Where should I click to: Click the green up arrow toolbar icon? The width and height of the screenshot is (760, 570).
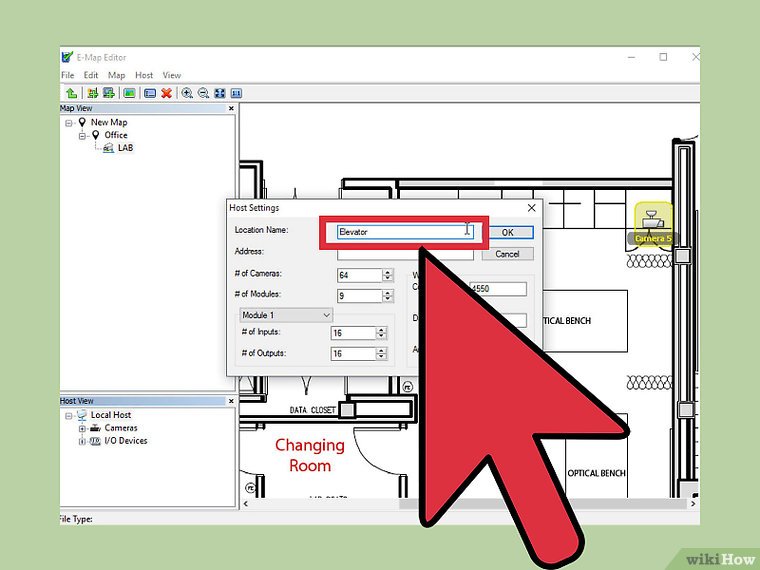(71, 93)
